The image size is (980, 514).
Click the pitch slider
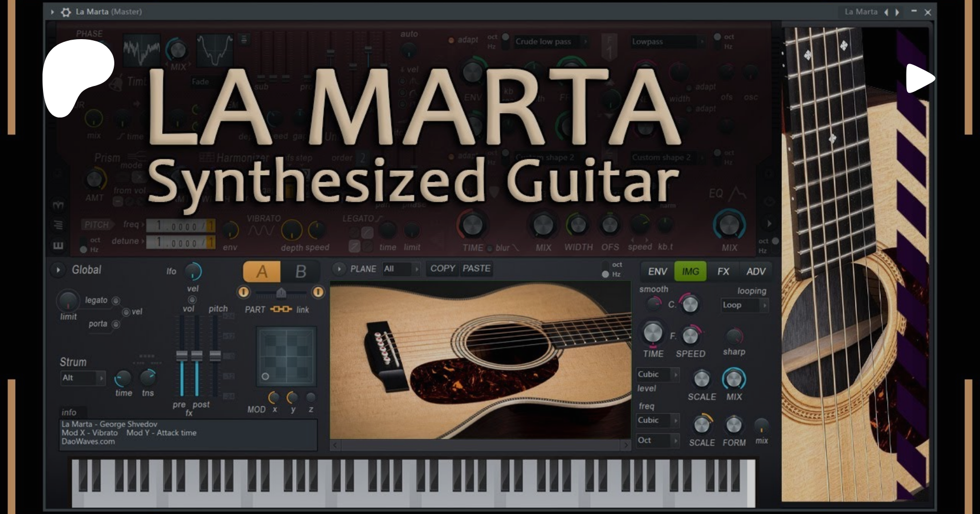(216, 356)
